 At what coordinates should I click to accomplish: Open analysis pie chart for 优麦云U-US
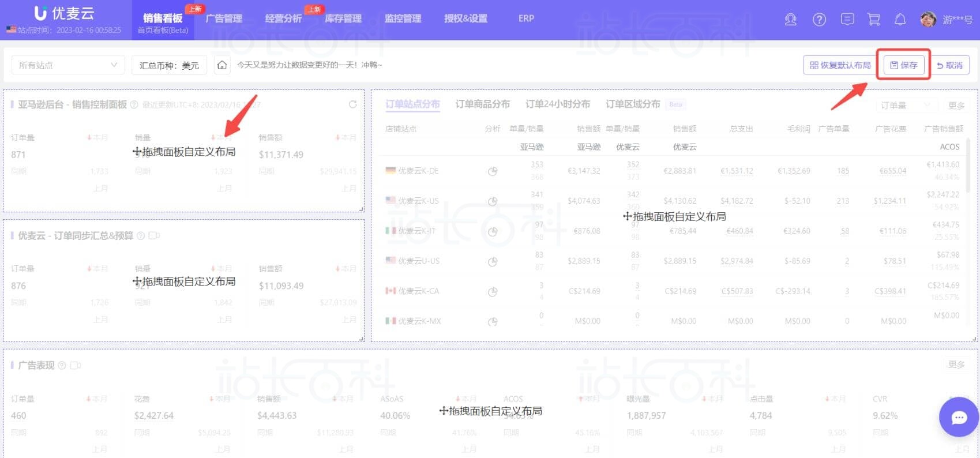tap(493, 261)
